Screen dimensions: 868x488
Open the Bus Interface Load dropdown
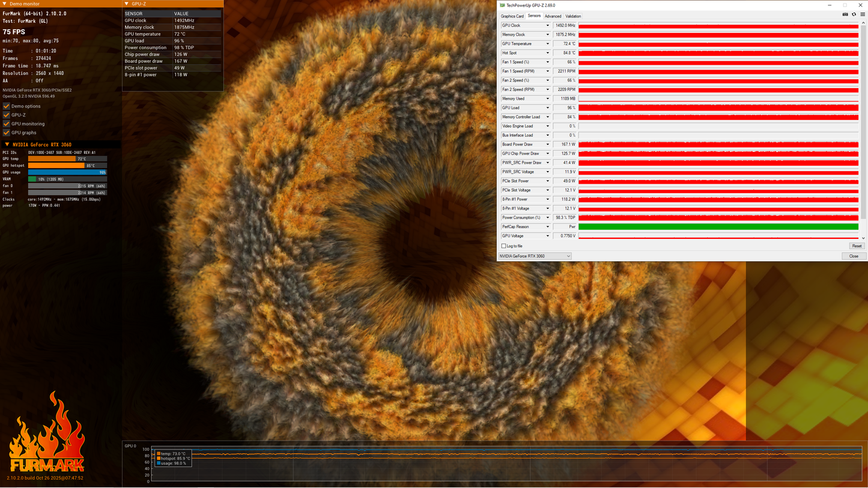pyautogui.click(x=548, y=135)
